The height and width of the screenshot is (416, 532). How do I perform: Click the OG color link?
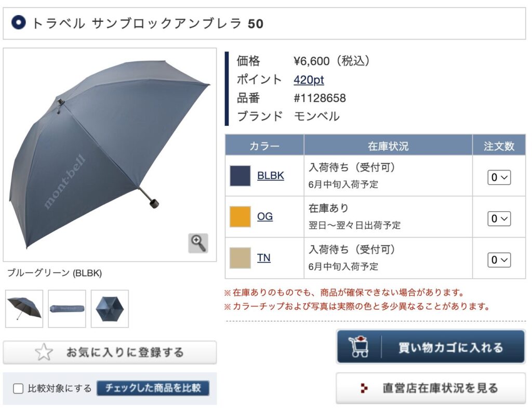[265, 216]
